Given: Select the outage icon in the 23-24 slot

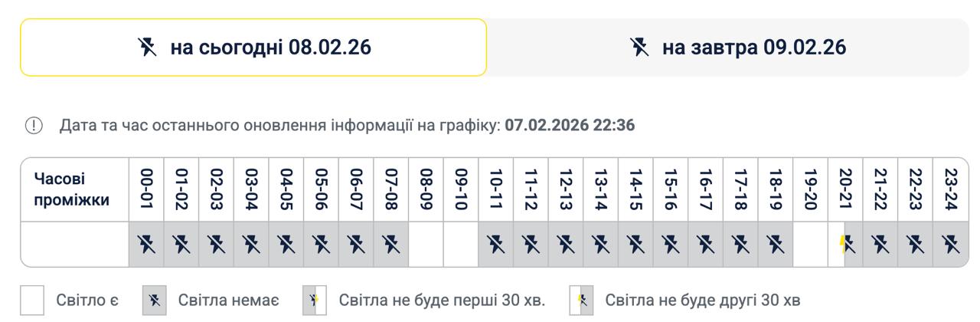Looking at the screenshot, I should pyautogui.click(x=950, y=245).
